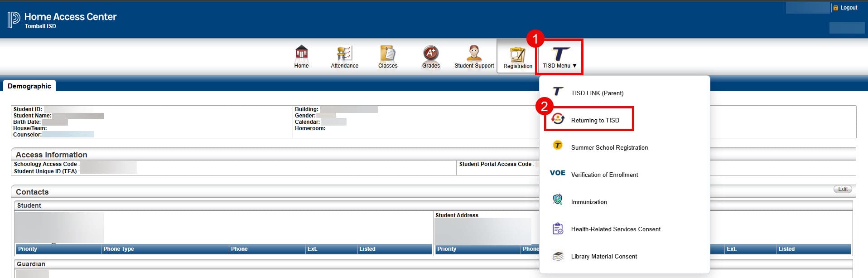Click Student Unique ID (TEA) label
Image resolution: width=868 pixels, height=278 pixels.
coord(45,171)
